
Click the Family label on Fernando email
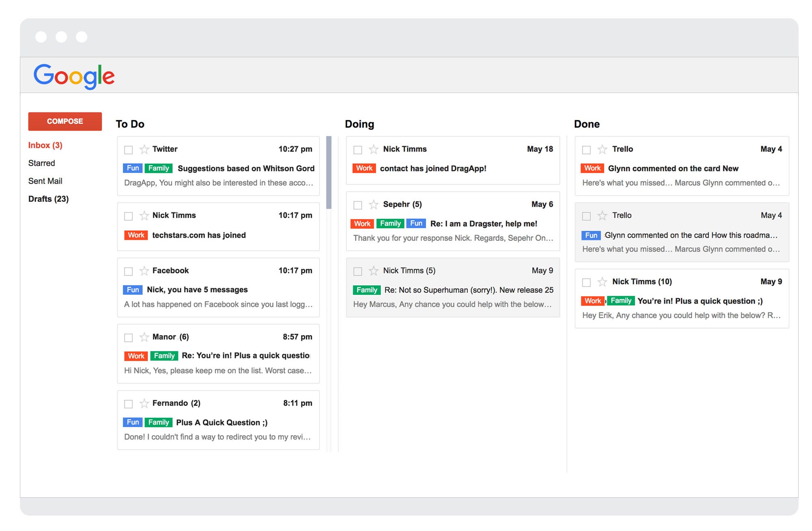pos(158,422)
